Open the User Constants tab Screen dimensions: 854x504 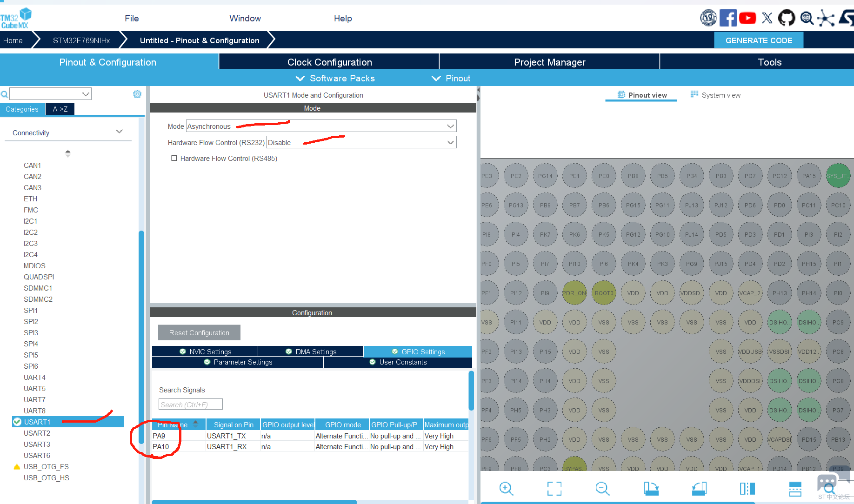(398, 362)
